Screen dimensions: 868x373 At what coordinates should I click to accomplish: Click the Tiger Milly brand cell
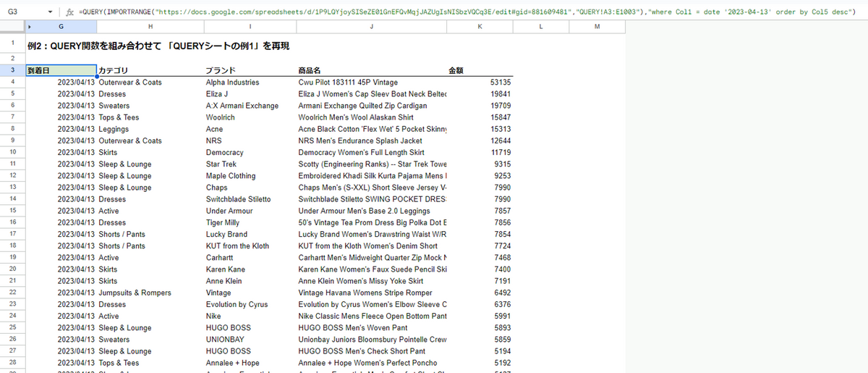[250, 222]
